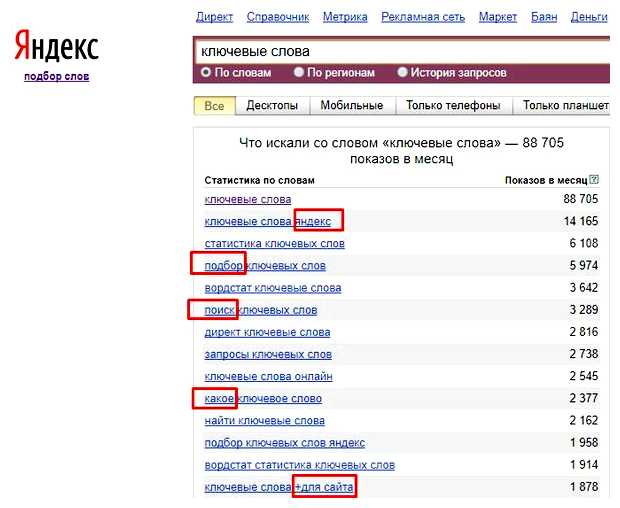Switch to the Десктопы tab

[x=272, y=106]
